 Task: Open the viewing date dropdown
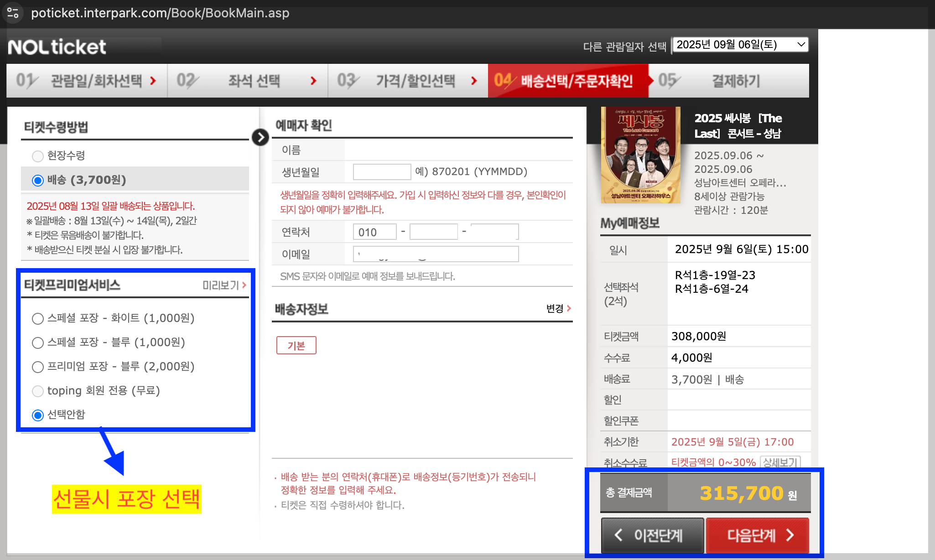[x=740, y=45]
